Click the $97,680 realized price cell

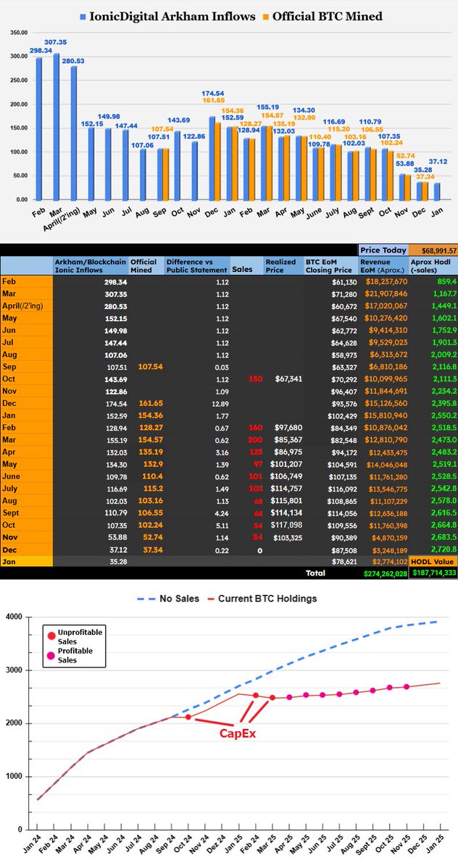288,427
